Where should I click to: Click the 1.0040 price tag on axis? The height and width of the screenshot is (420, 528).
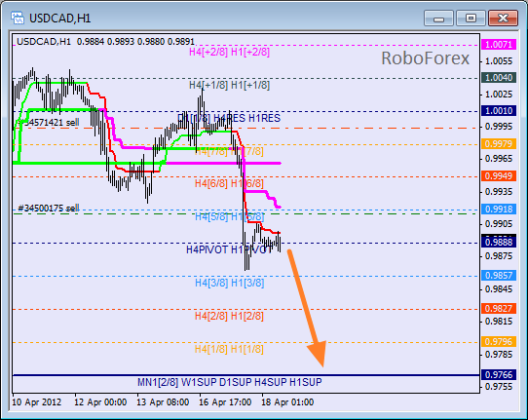click(x=499, y=77)
